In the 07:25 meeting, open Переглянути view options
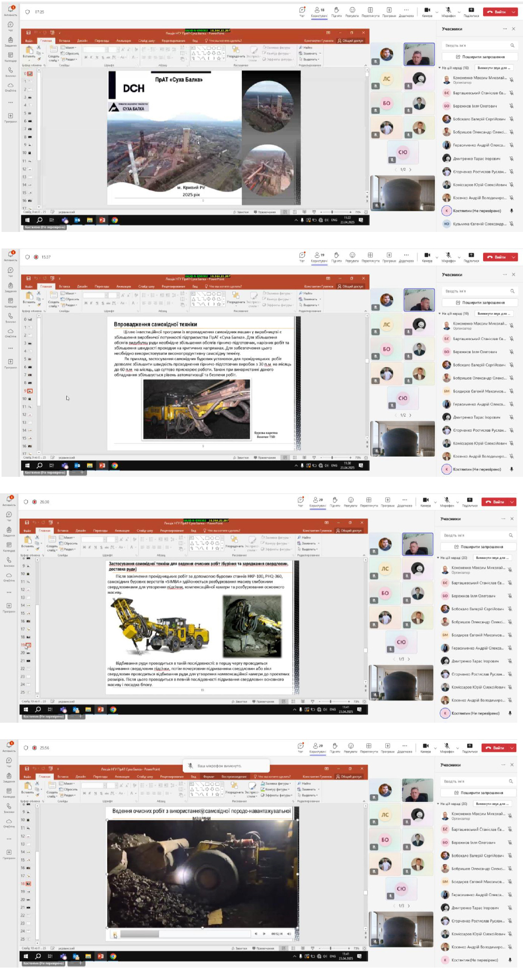The image size is (523, 980). point(370,11)
